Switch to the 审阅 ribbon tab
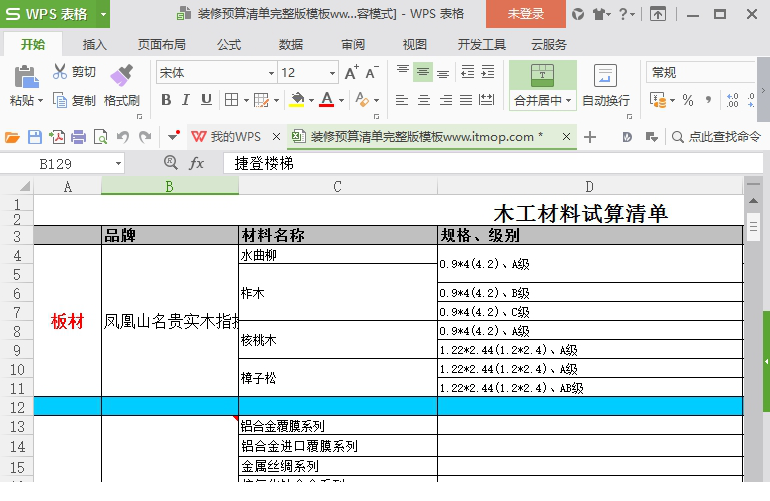 pos(353,45)
